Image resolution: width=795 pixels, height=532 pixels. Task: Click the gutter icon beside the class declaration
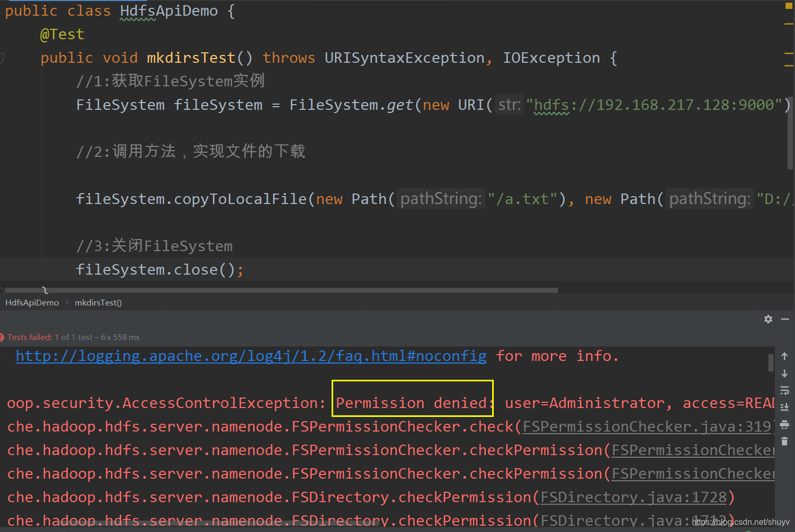coord(1,59)
